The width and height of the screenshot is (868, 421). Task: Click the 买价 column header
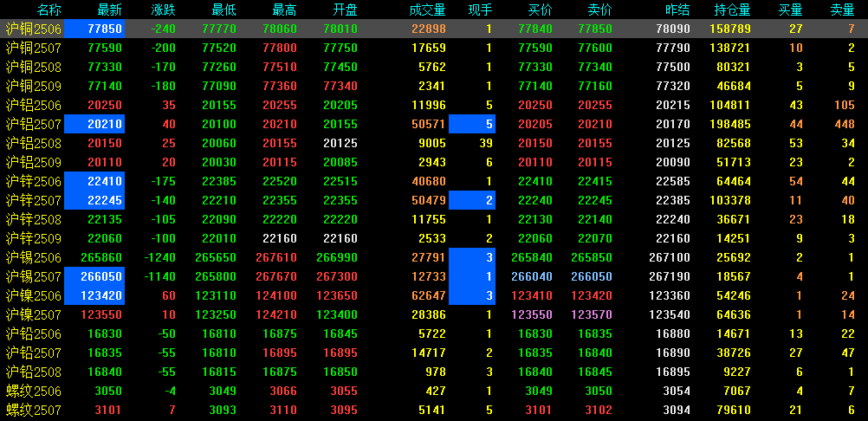[541, 10]
